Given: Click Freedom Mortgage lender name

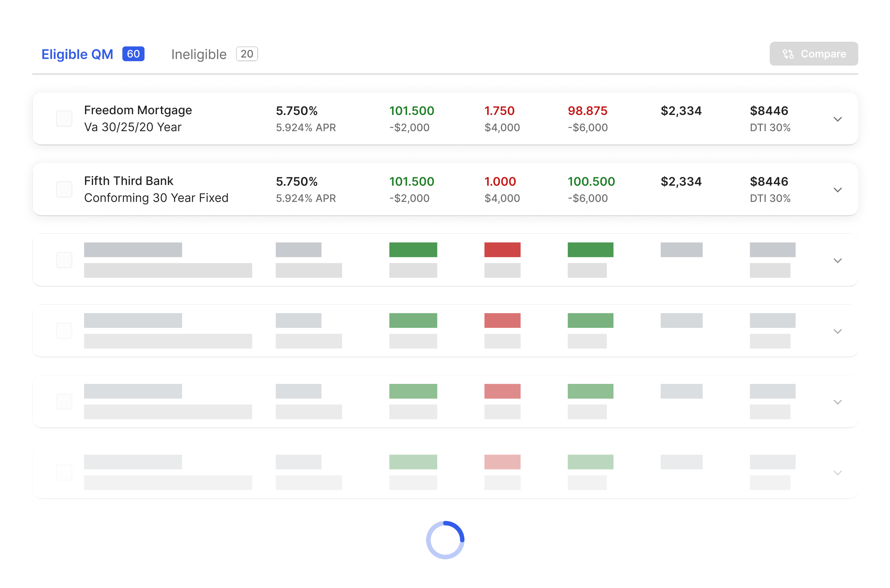Looking at the screenshot, I should click(x=138, y=110).
